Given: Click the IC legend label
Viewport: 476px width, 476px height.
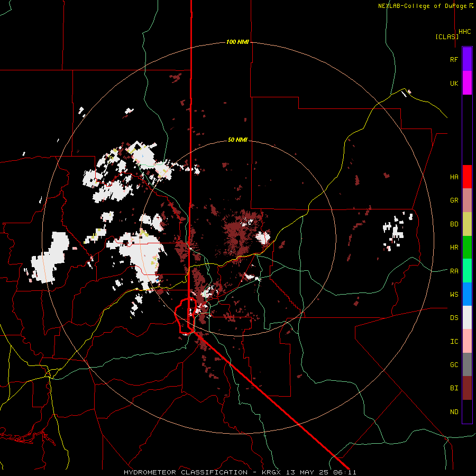Looking at the screenshot, I should (454, 341).
